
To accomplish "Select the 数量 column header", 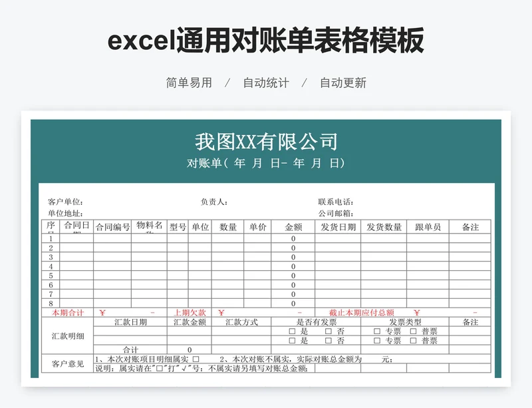I will (x=228, y=227).
